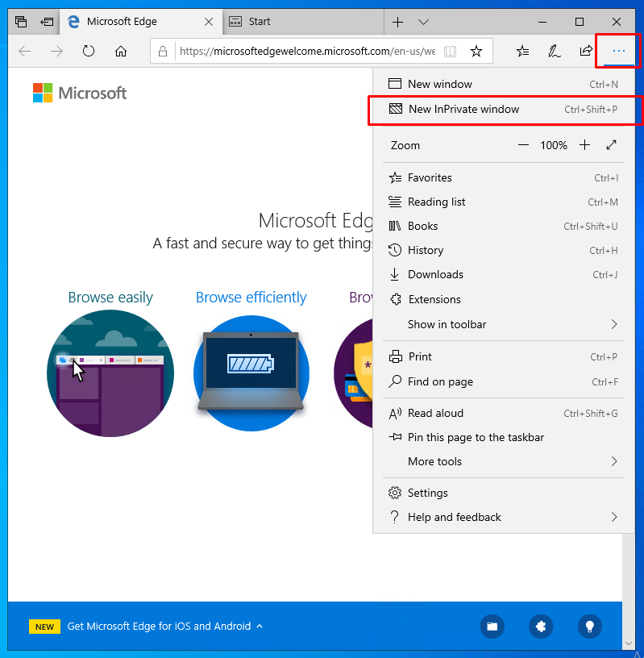The width and height of the screenshot is (644, 658).
Task: Click the address bar URL
Action: [308, 51]
